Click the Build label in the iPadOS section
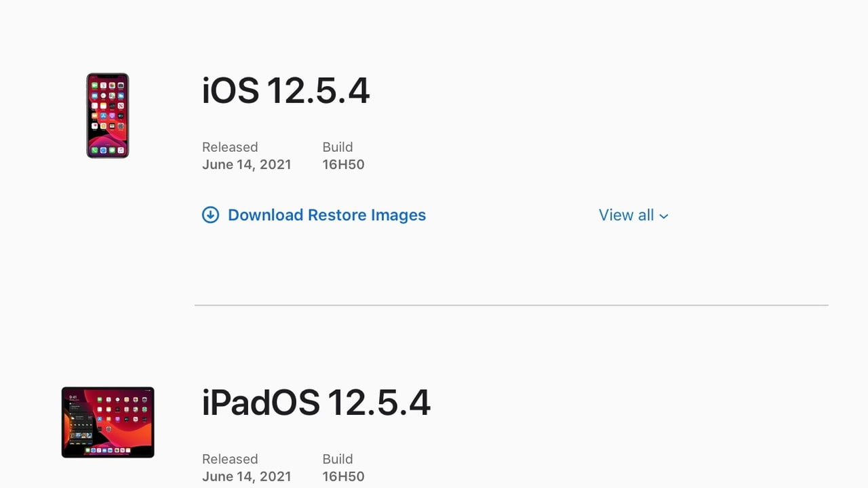Screen dimensions: 868x488 tap(337, 459)
